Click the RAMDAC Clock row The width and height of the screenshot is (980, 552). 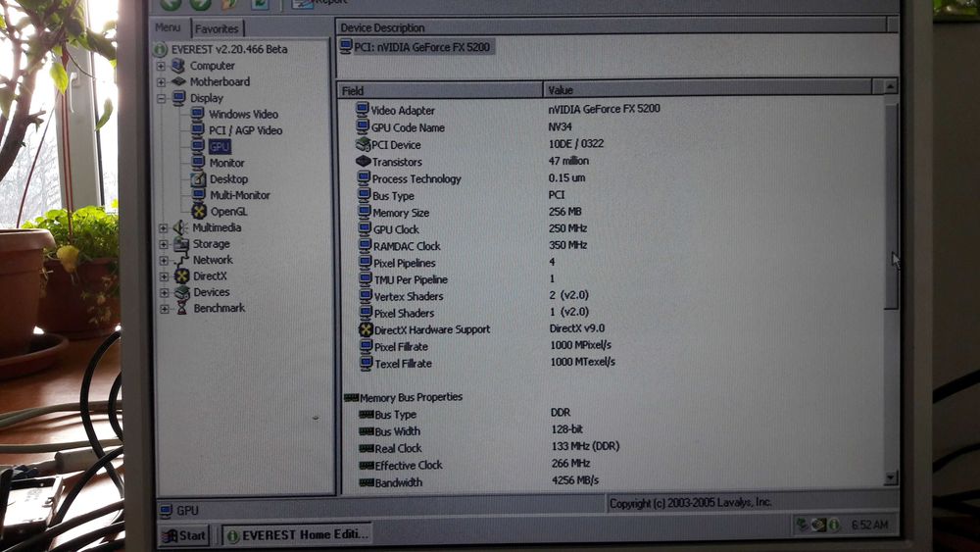point(407,246)
